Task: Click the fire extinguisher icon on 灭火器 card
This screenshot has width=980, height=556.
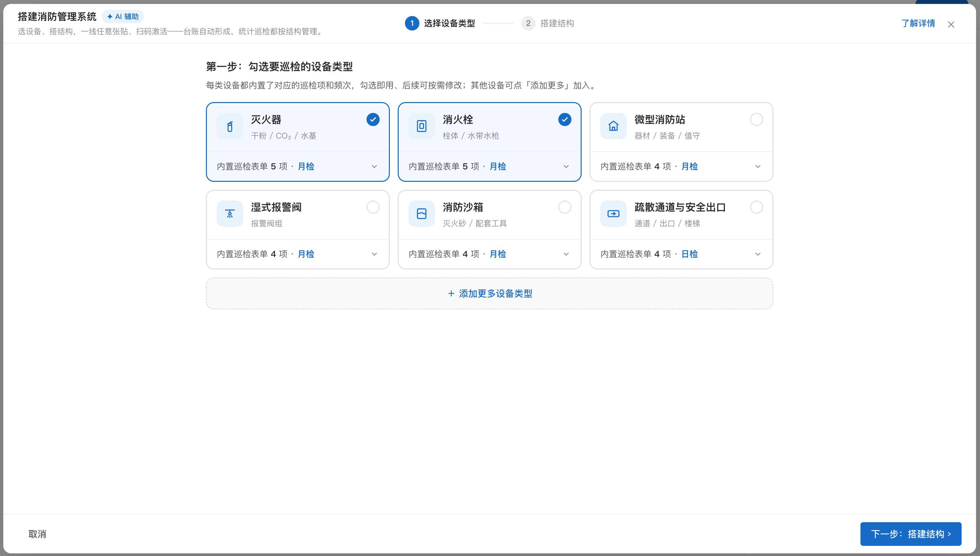Action: (x=230, y=126)
